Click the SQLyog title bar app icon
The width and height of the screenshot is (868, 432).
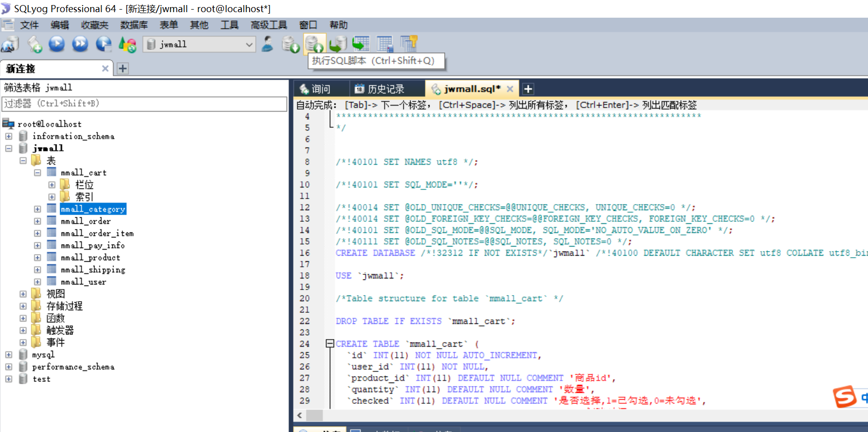pyautogui.click(x=6, y=8)
